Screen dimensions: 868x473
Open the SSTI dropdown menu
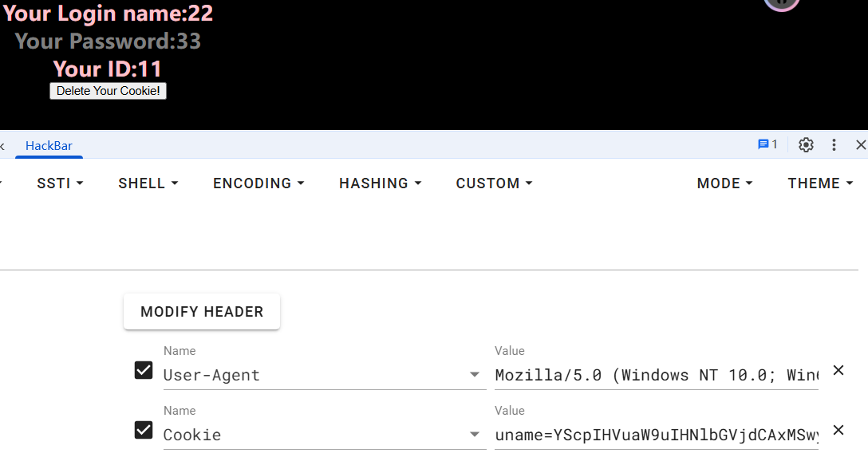point(60,183)
